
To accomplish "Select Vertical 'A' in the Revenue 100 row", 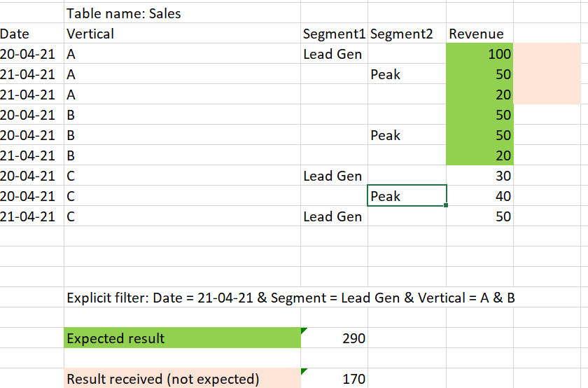I will point(182,54).
